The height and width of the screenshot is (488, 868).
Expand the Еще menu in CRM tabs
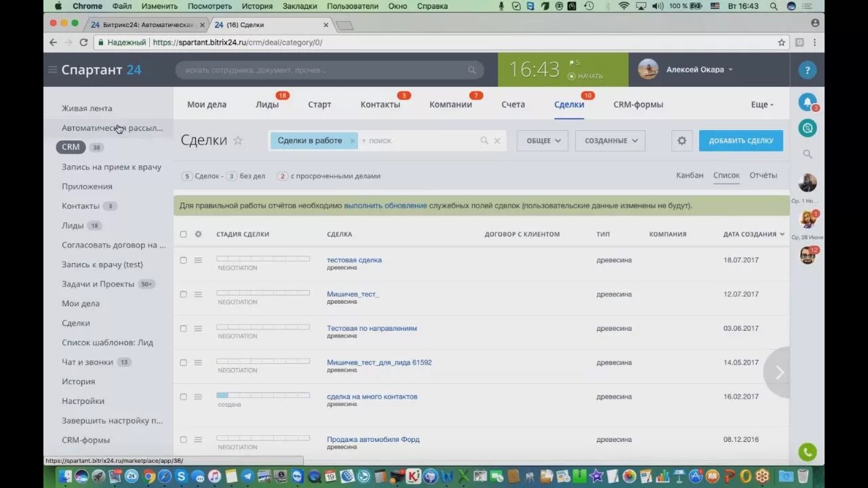[762, 104]
